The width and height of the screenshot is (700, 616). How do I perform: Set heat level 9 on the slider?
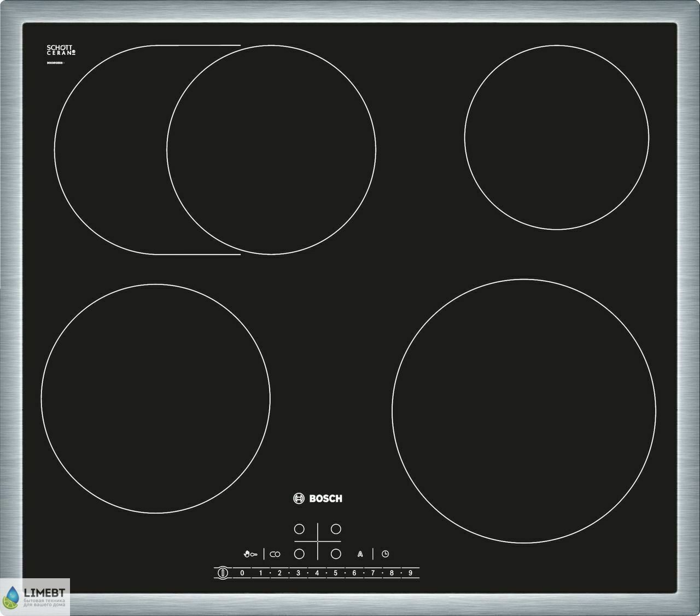tap(410, 573)
